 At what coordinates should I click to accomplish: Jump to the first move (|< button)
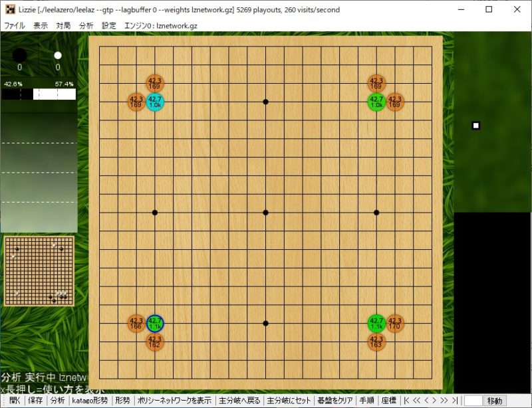pyautogui.click(x=407, y=401)
